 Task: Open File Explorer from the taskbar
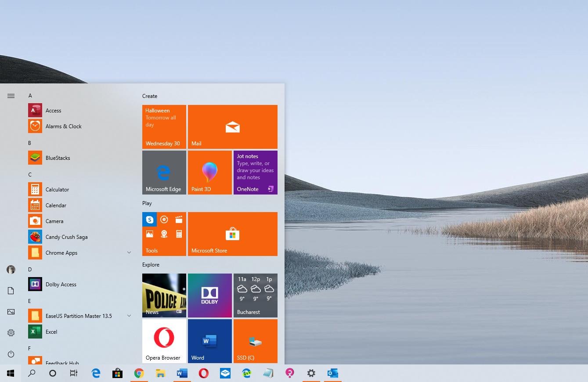point(161,373)
